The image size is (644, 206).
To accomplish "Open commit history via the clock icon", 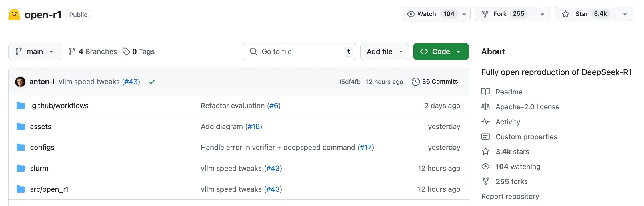I will [x=416, y=82].
